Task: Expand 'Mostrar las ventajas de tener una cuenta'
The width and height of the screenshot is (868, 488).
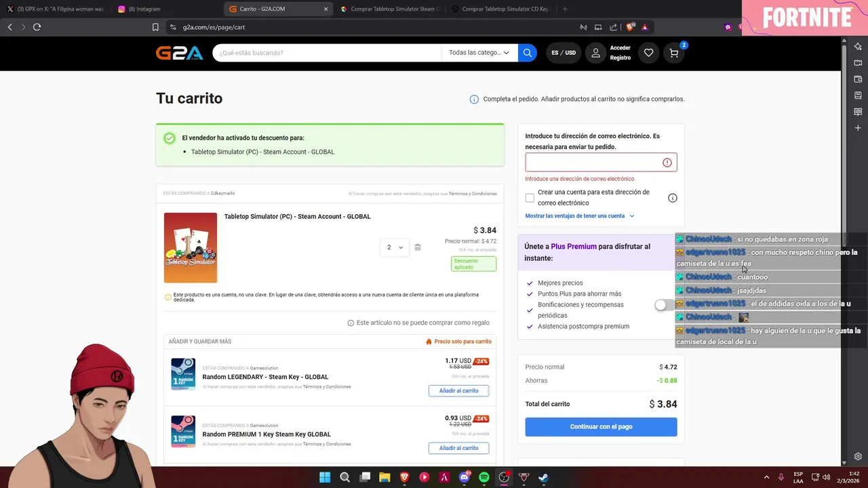Action: click(x=580, y=216)
